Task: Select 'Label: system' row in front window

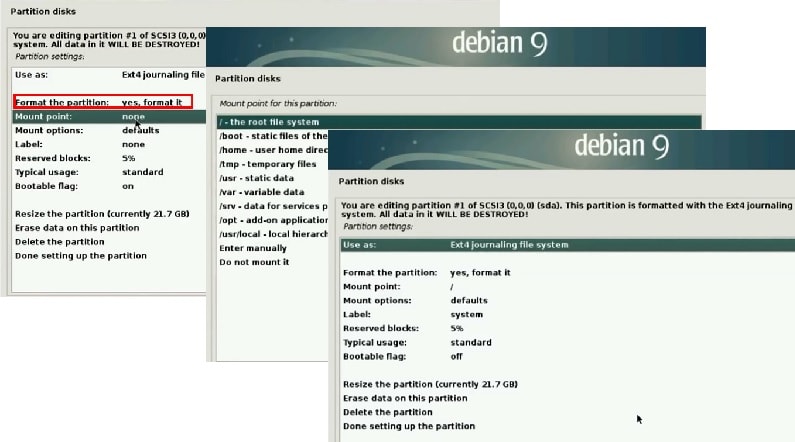Action: click(x=568, y=315)
